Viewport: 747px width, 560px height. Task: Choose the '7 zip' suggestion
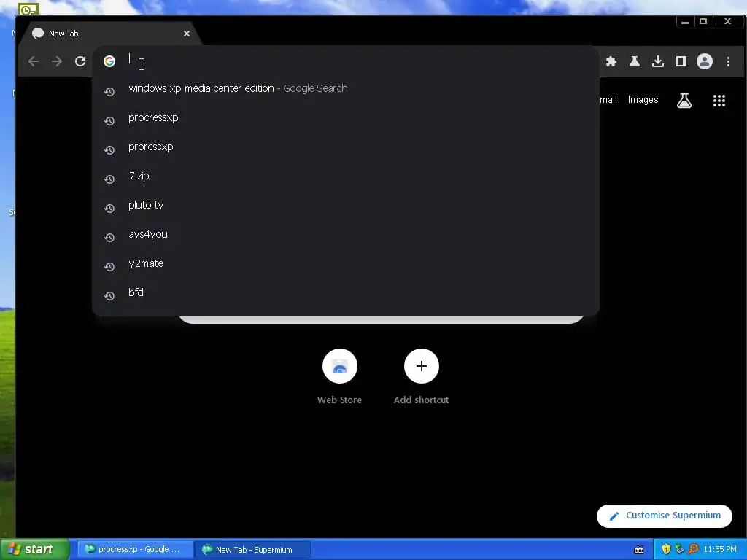[x=345, y=176]
